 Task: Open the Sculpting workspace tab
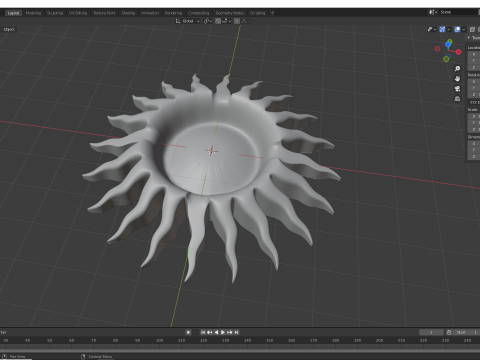point(55,13)
